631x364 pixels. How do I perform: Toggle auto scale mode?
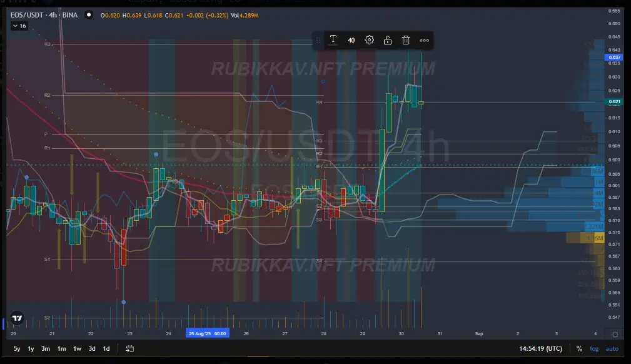tap(612, 349)
